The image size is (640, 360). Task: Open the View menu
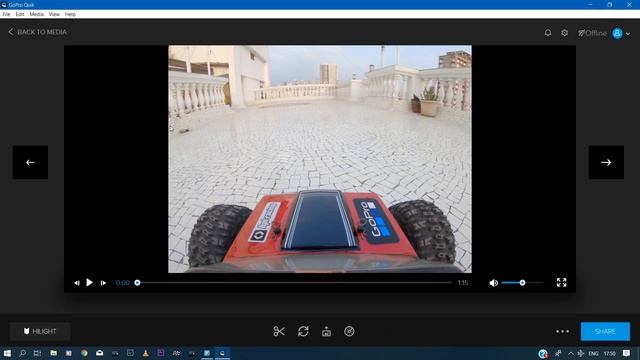[x=54, y=14]
